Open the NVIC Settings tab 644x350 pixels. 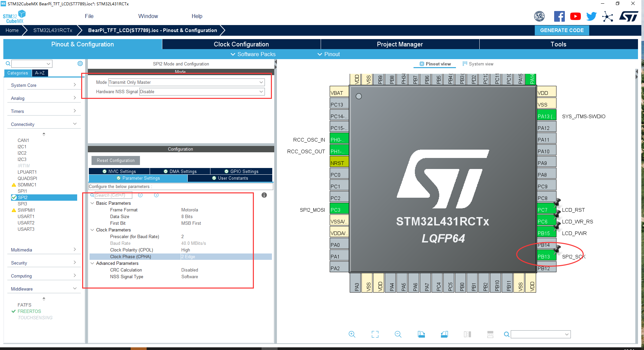click(119, 171)
